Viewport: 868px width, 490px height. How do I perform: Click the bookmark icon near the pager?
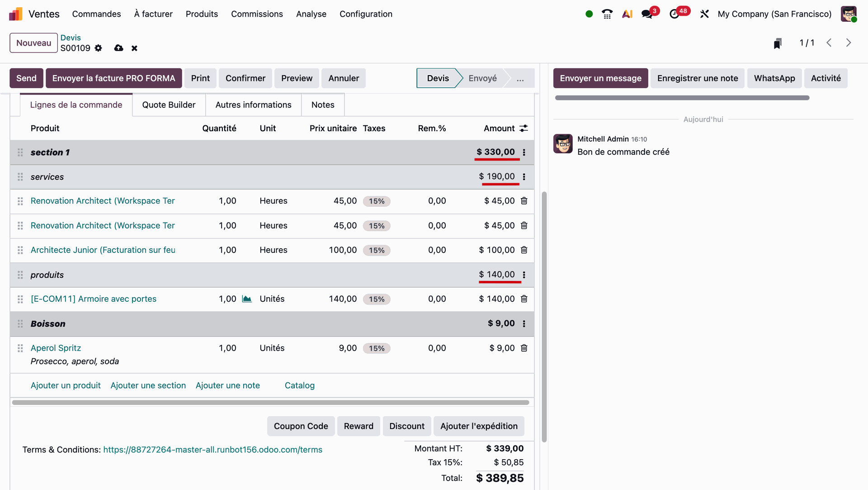pyautogui.click(x=777, y=43)
